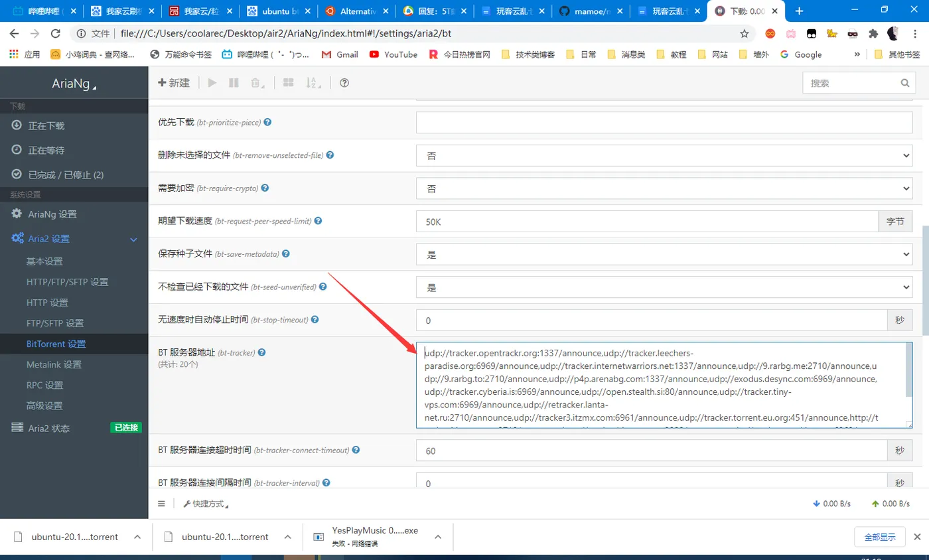This screenshot has width=929, height=560.
Task: Click the start task play icon
Action: click(212, 83)
